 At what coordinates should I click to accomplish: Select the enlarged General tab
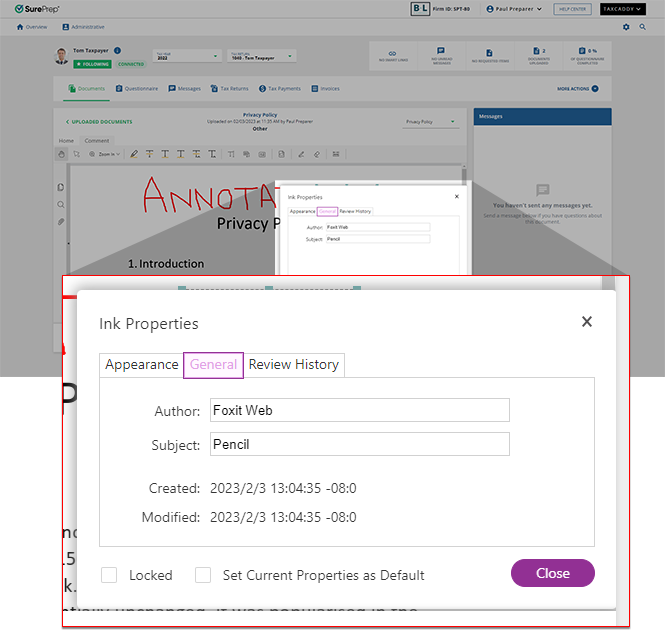click(213, 365)
